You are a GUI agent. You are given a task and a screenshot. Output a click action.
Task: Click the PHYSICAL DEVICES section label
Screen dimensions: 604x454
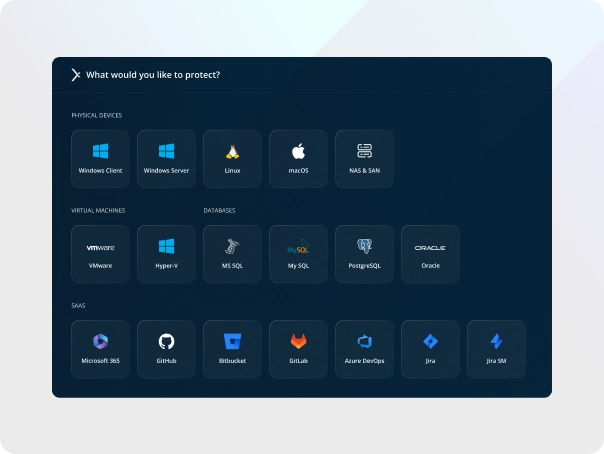click(97, 116)
